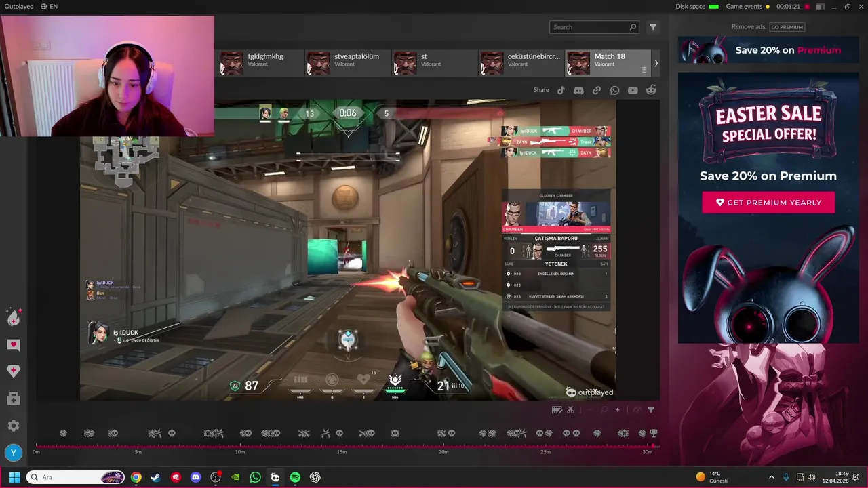This screenshot has height=488, width=868.
Task: Click GET PREMIUM YEARLY button
Action: click(768, 203)
